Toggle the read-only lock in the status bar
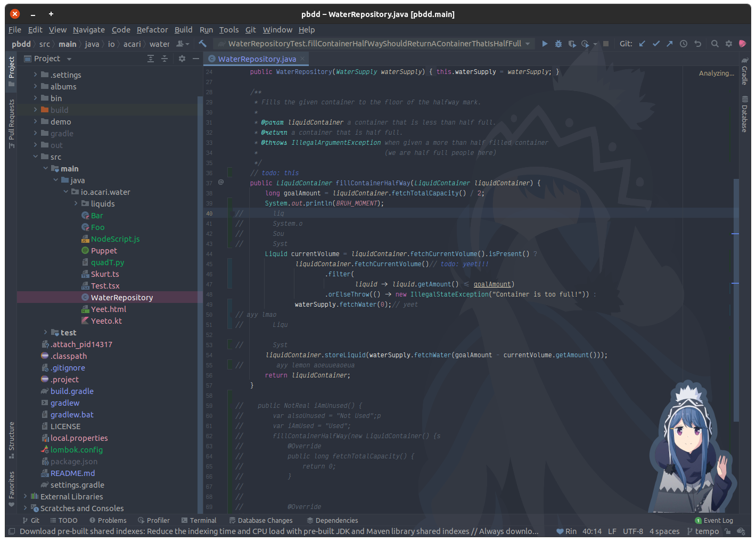Viewport: 756px width, 542px height. pos(727,531)
